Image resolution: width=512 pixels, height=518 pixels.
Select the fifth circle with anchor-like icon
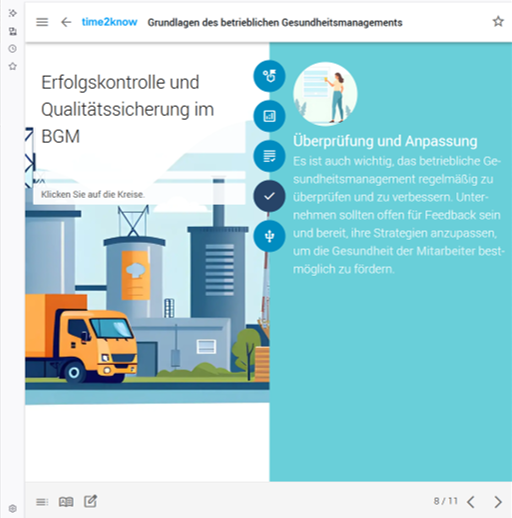(269, 236)
